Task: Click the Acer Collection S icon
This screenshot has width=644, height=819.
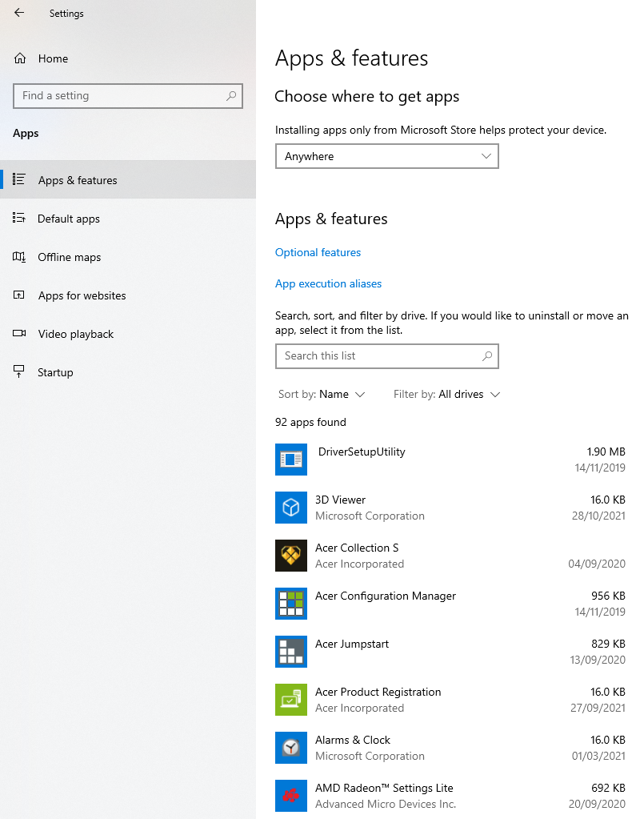Action: (x=290, y=556)
